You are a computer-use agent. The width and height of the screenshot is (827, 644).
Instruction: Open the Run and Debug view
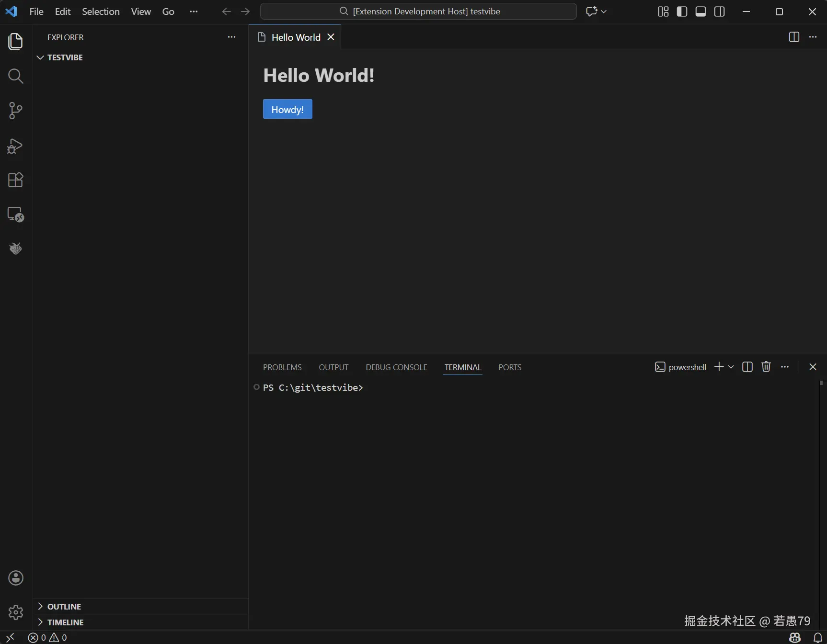point(16,146)
